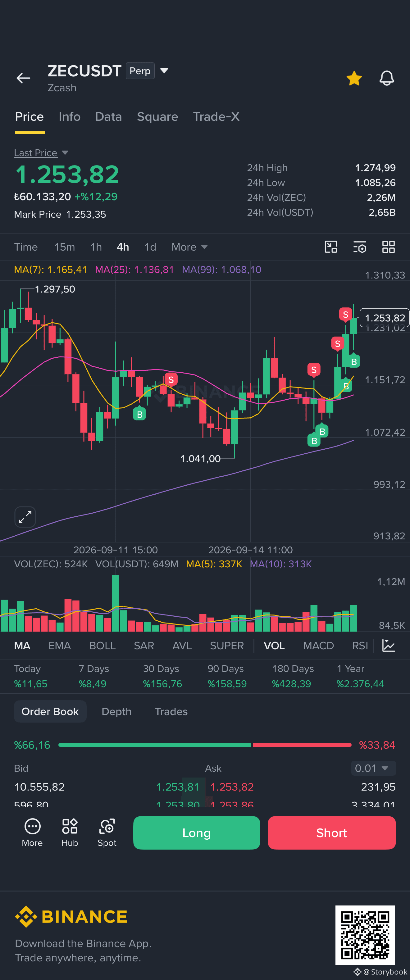Screen dimensions: 410x980
Task: Click the chart drawing tools icon
Action: (331, 247)
